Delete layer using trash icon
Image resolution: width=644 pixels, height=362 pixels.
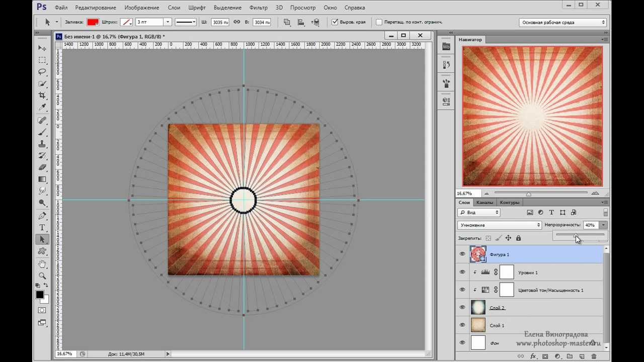point(594,356)
